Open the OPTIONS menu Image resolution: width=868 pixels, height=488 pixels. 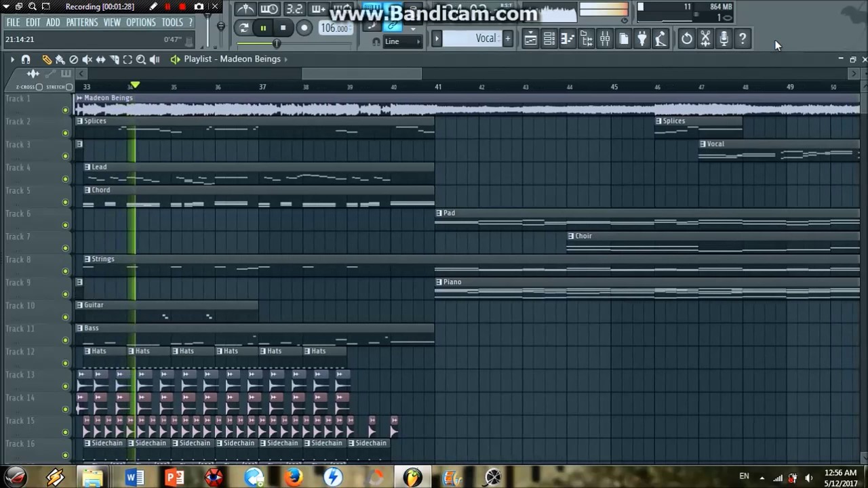[141, 22]
